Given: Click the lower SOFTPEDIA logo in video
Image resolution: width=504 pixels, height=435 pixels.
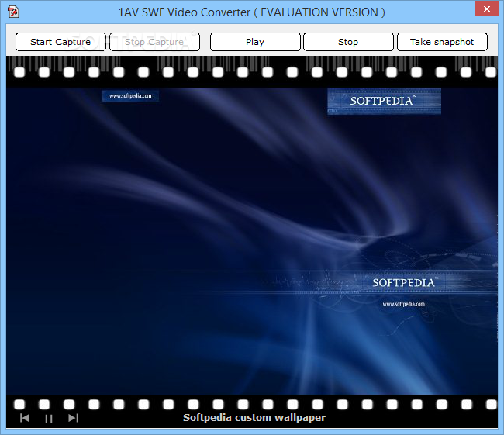Looking at the screenshot, I should [x=404, y=282].
